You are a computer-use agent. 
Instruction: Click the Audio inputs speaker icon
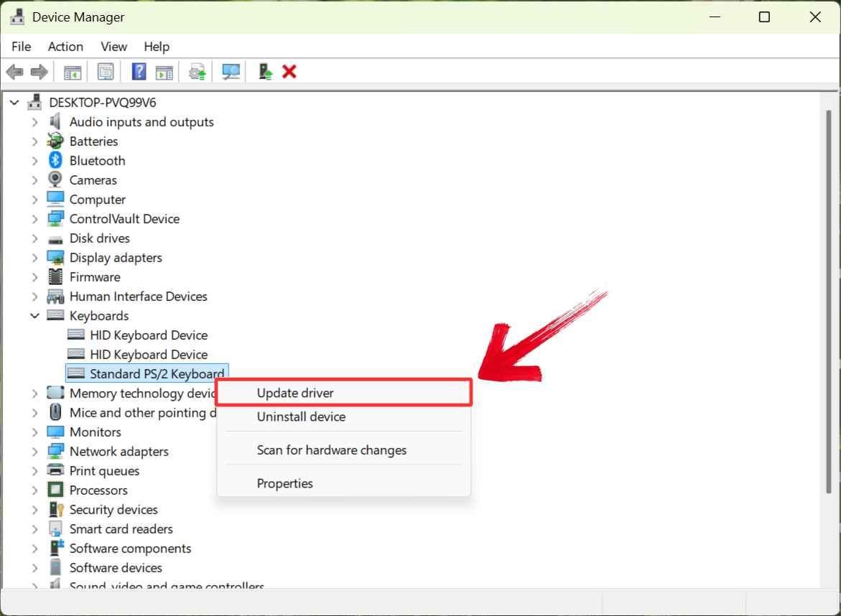(55, 122)
